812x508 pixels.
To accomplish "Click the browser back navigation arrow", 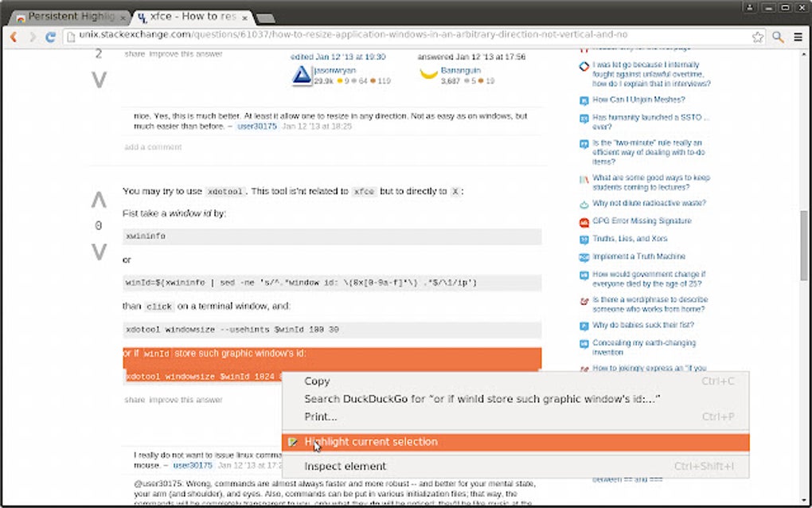I will (x=13, y=37).
